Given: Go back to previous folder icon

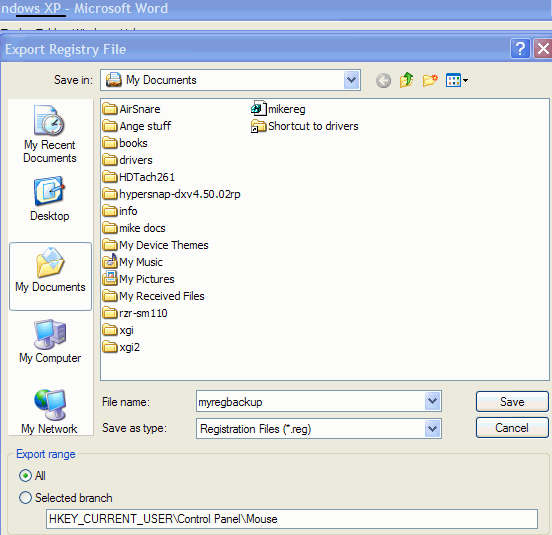Looking at the screenshot, I should pos(383,81).
